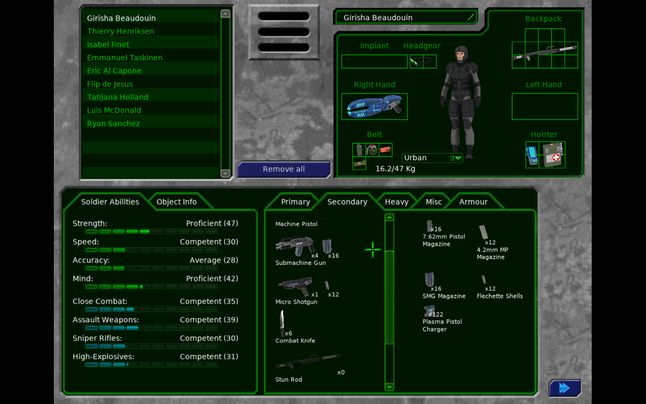
Task: Select soldier Tatjana Holland
Action: pos(151,97)
